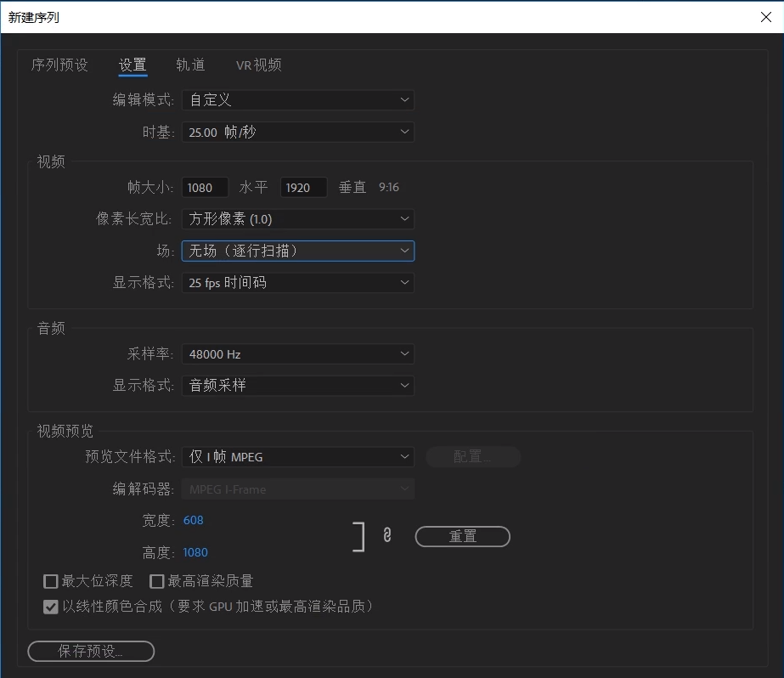Open the 显示格式 dropdown with 25 fps 时间码
The image size is (784, 678).
297,282
